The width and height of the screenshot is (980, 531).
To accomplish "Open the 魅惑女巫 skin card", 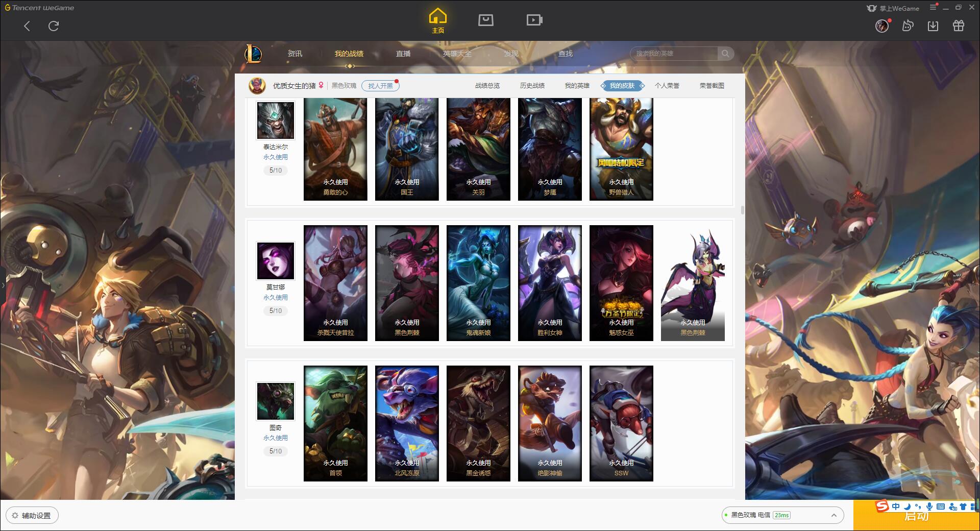I will 621,283.
